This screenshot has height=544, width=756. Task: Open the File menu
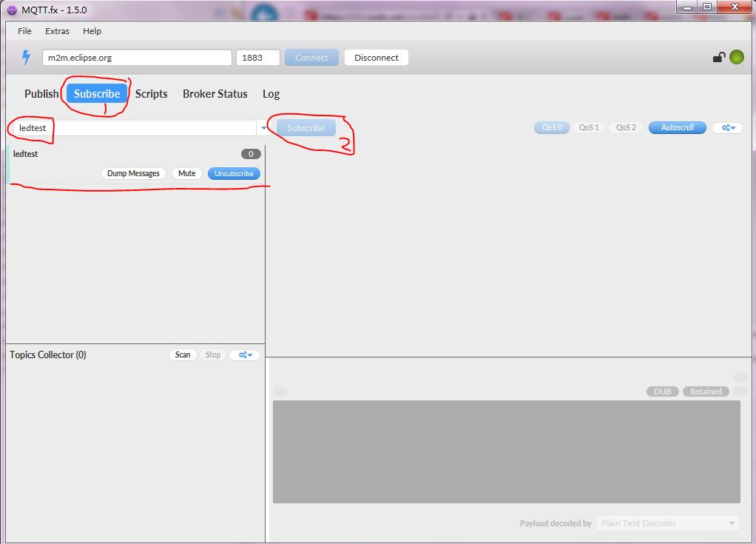pyautogui.click(x=24, y=31)
